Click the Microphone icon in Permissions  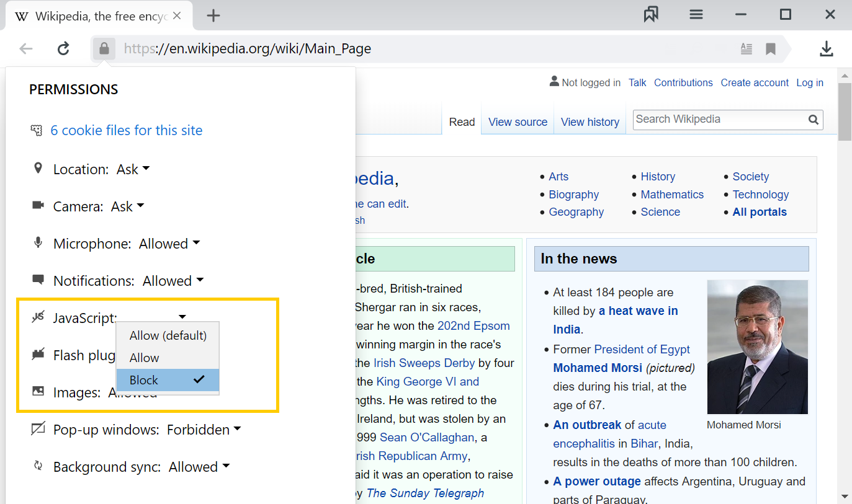[x=38, y=242]
